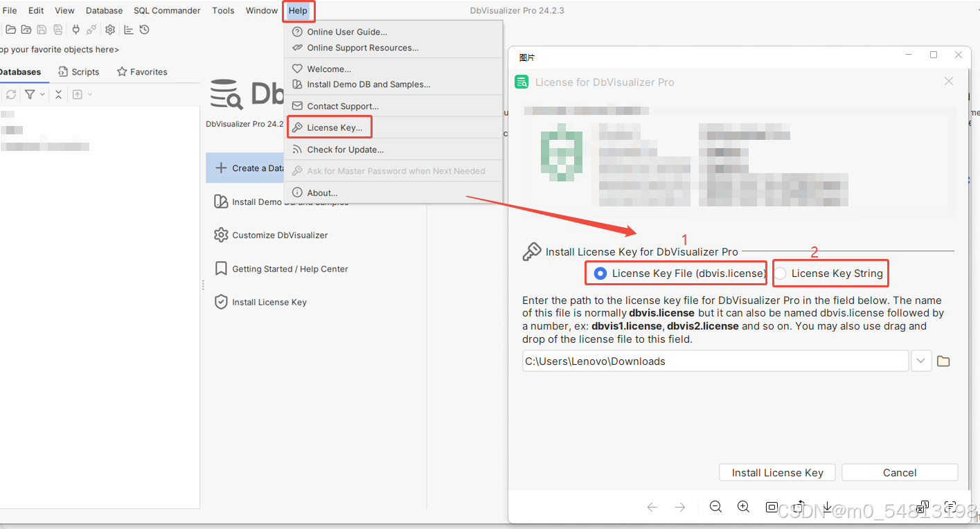Screen dimensions: 980x529
Task: Open the SQL Commander menu
Action: tap(167, 10)
